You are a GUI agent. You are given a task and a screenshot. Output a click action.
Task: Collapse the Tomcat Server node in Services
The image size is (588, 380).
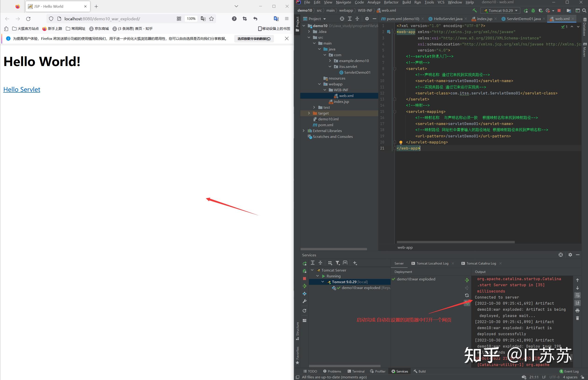tap(312, 270)
